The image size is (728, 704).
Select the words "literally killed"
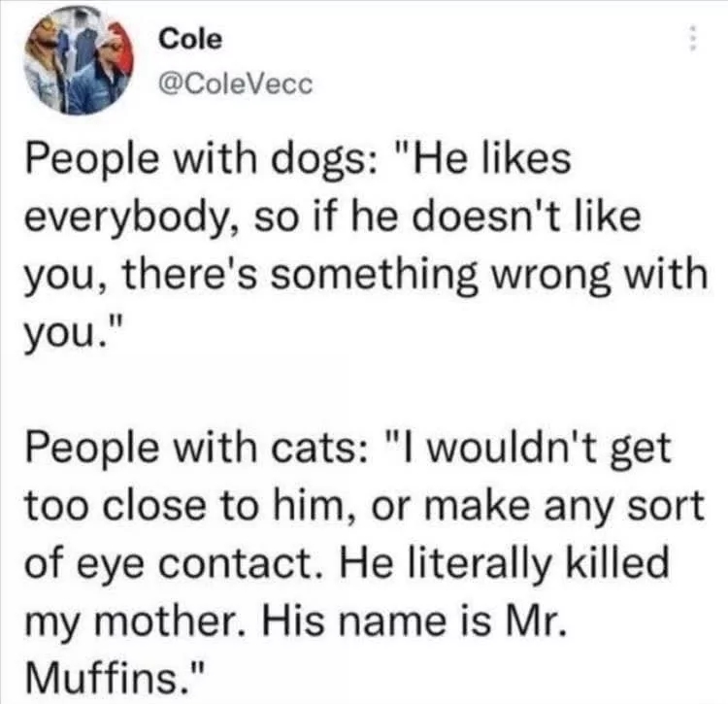(538, 563)
